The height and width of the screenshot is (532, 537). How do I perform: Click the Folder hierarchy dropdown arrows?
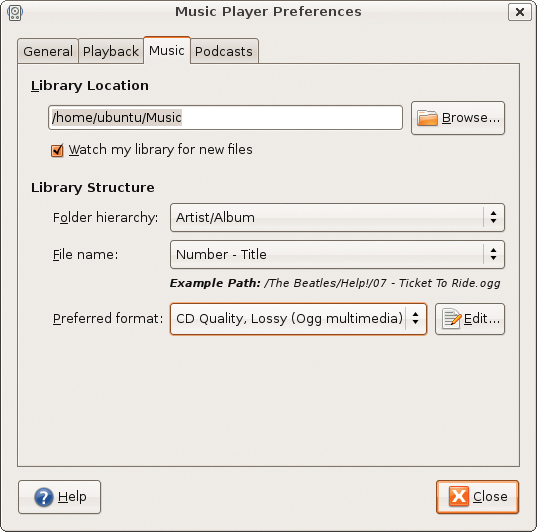pyautogui.click(x=493, y=217)
